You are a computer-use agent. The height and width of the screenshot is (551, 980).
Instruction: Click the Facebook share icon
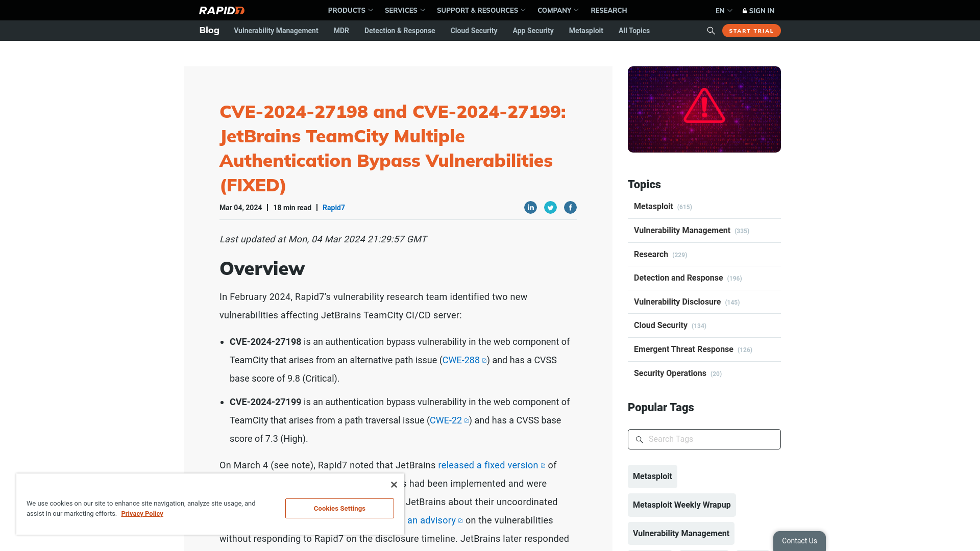[x=570, y=207]
